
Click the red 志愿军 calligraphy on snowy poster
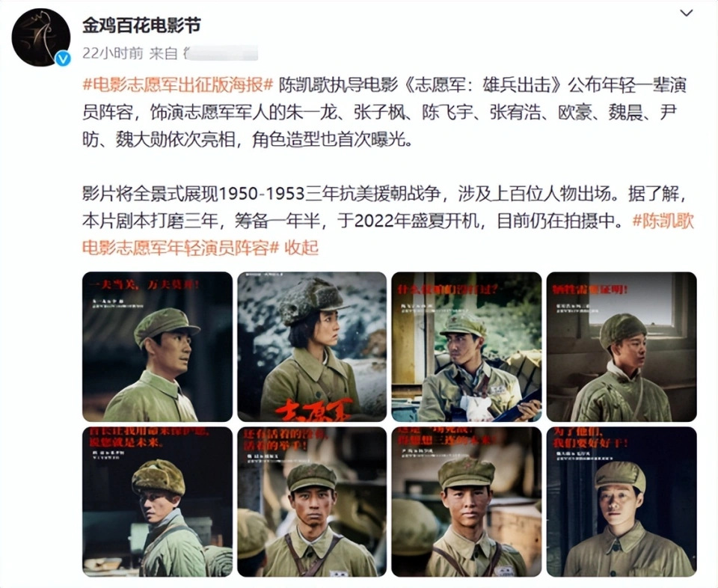pos(313,409)
